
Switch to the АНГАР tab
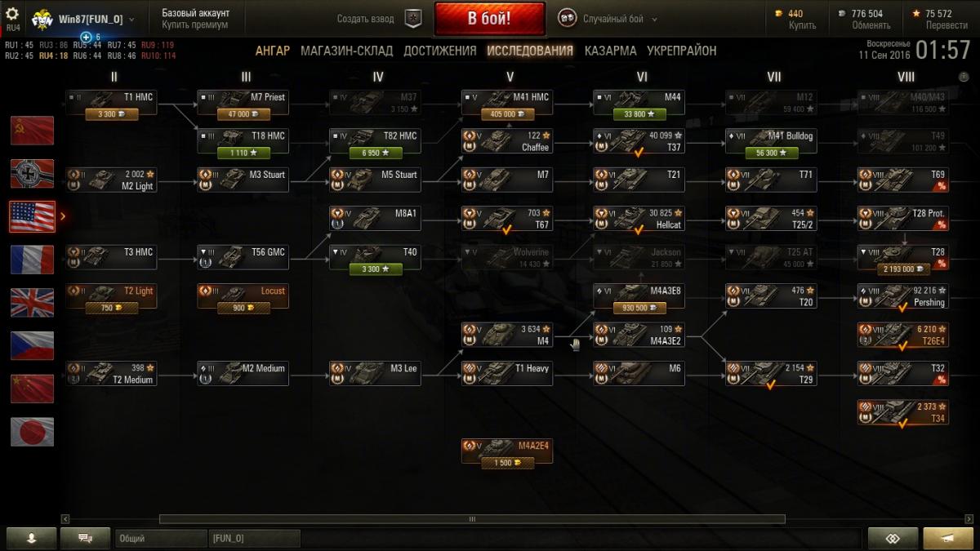272,51
